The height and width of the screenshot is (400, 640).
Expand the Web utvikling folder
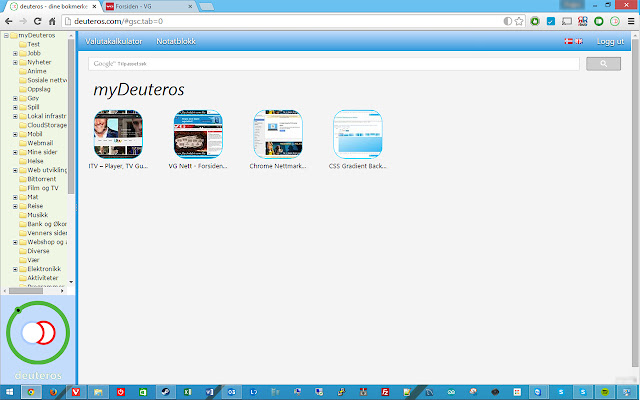click(15, 170)
